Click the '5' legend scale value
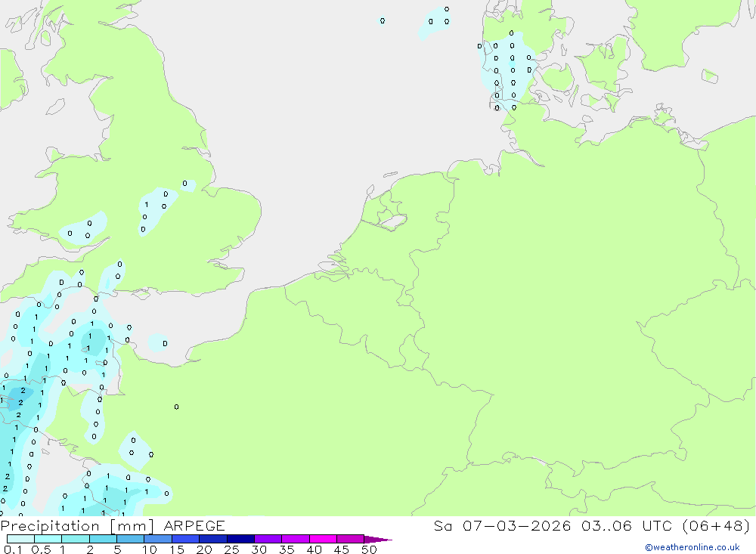Image resolution: width=756 pixels, height=554 pixels. point(117,549)
